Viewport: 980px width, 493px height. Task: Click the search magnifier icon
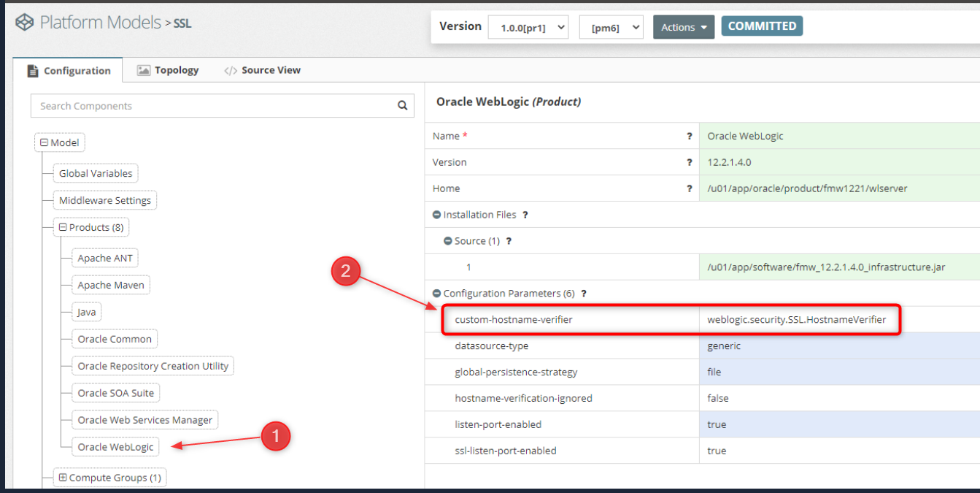(x=402, y=106)
